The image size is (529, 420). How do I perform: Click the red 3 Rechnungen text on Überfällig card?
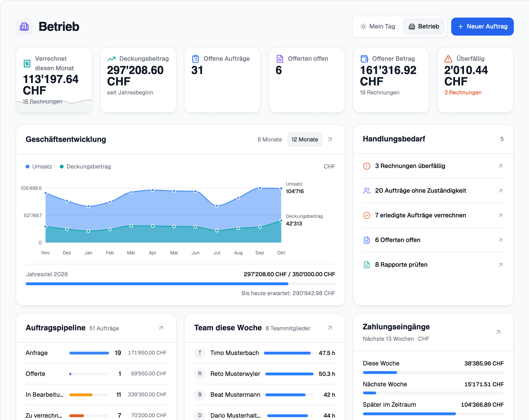463,93
